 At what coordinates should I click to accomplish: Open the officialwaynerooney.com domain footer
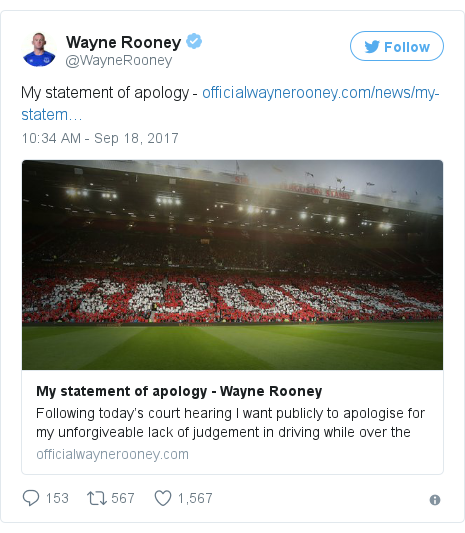(x=113, y=454)
